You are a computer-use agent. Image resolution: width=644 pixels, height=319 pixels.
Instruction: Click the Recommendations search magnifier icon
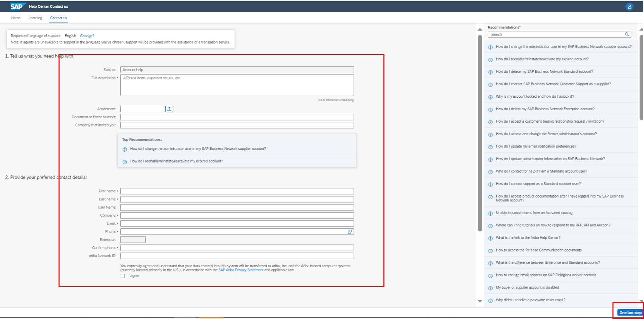tap(627, 34)
